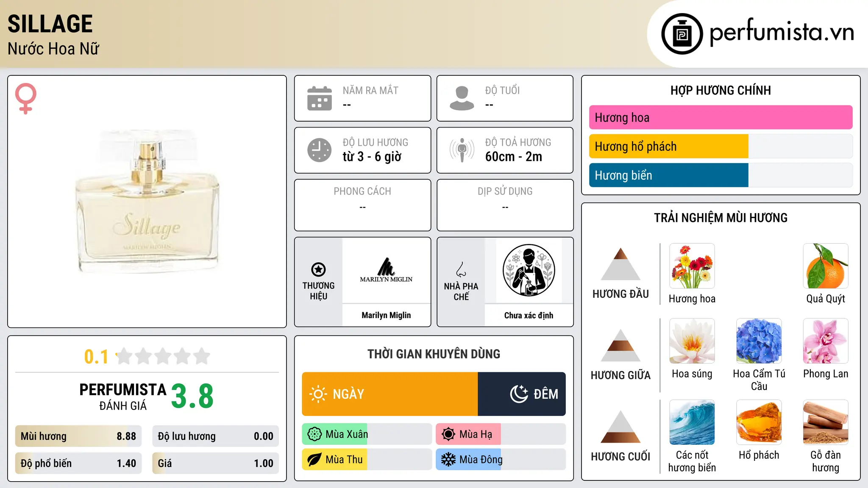868x488 pixels.
Task: Click the Chưa xác định perfumer label
Action: click(x=529, y=315)
